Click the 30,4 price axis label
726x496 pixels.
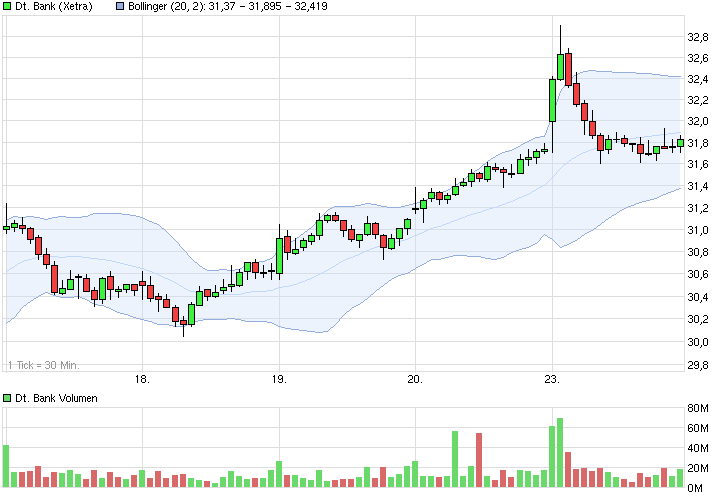698,297
